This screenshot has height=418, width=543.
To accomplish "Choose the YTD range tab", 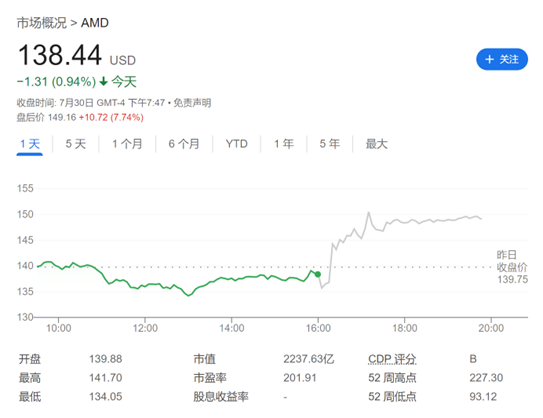I will [x=237, y=144].
